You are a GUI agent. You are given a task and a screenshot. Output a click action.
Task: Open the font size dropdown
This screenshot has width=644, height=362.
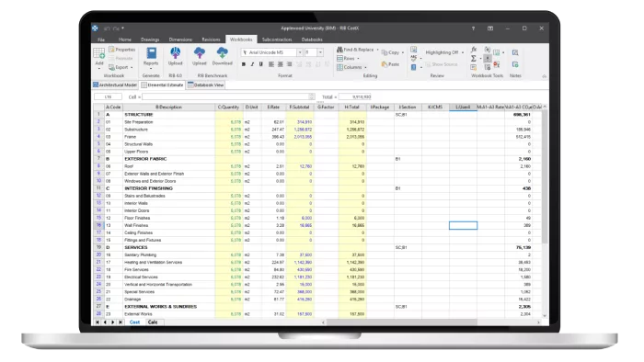pyautogui.click(x=320, y=52)
